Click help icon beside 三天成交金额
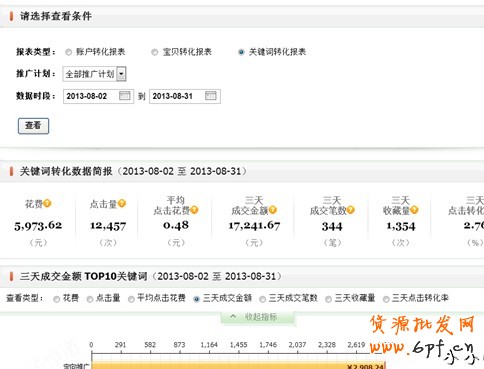 pyautogui.click(x=273, y=210)
